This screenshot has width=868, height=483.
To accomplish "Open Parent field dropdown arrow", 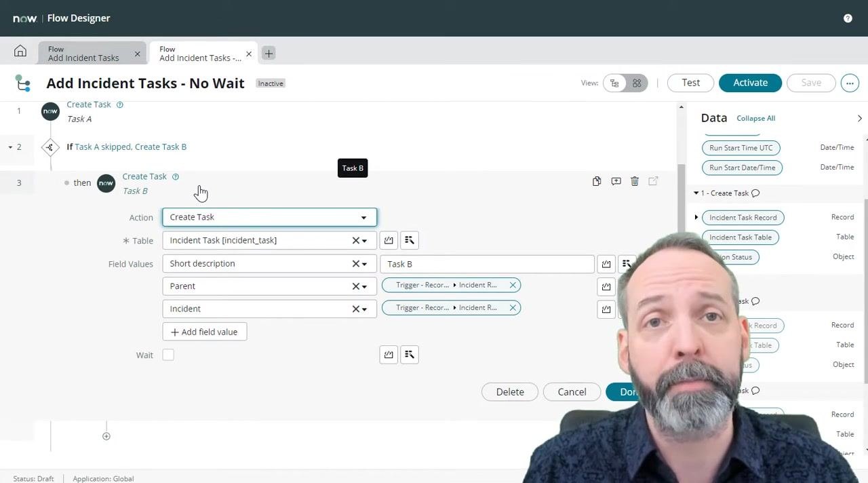I will [x=365, y=286].
